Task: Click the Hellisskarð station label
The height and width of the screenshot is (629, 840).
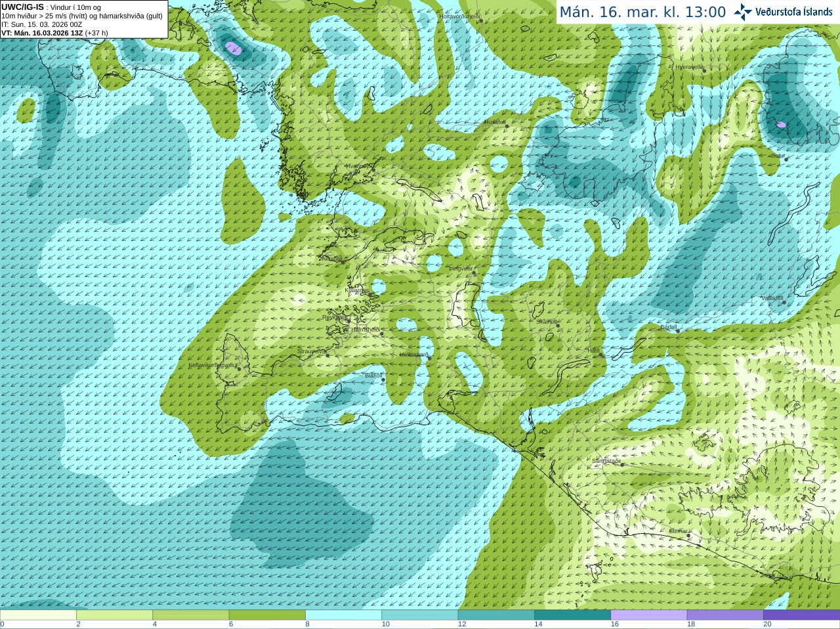Action: 414,355
